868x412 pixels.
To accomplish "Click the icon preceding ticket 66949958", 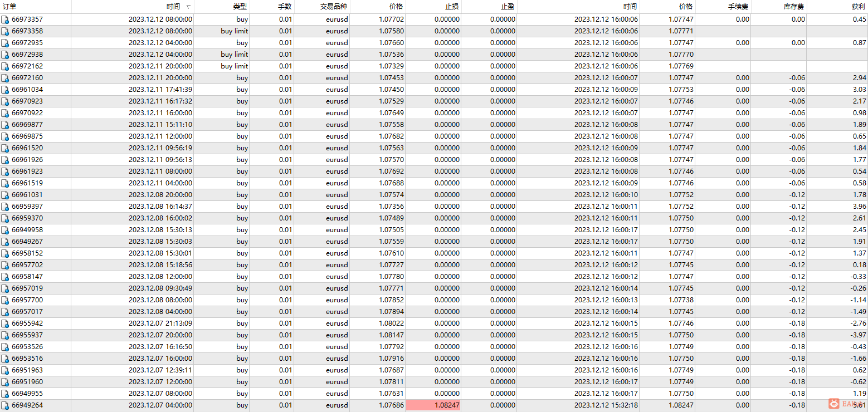I will click(6, 230).
